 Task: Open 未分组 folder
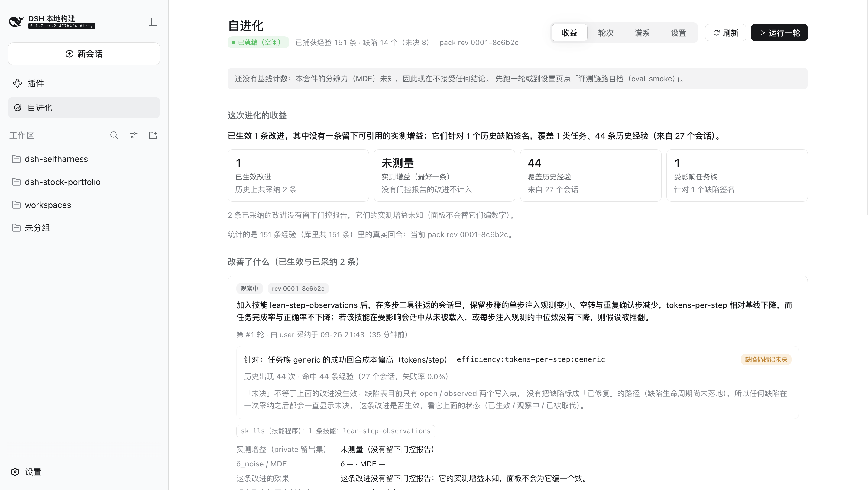click(84, 228)
